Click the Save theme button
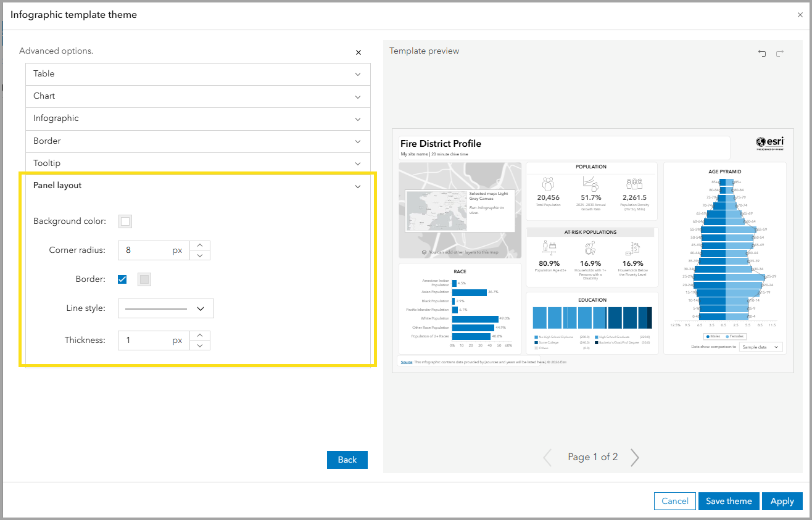This screenshot has width=812, height=520. [x=729, y=501]
